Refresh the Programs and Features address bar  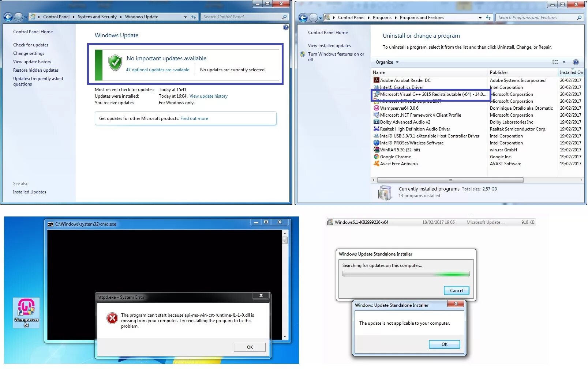(x=488, y=18)
